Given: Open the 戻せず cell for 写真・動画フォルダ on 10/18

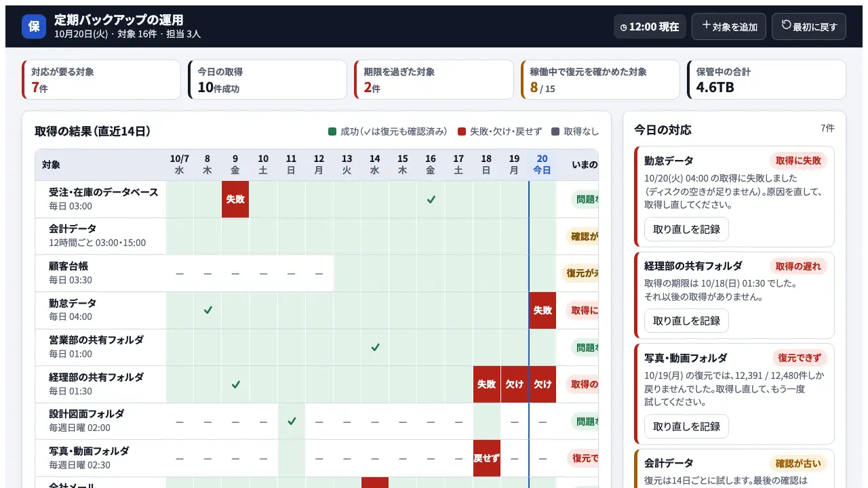Looking at the screenshot, I should [486, 458].
